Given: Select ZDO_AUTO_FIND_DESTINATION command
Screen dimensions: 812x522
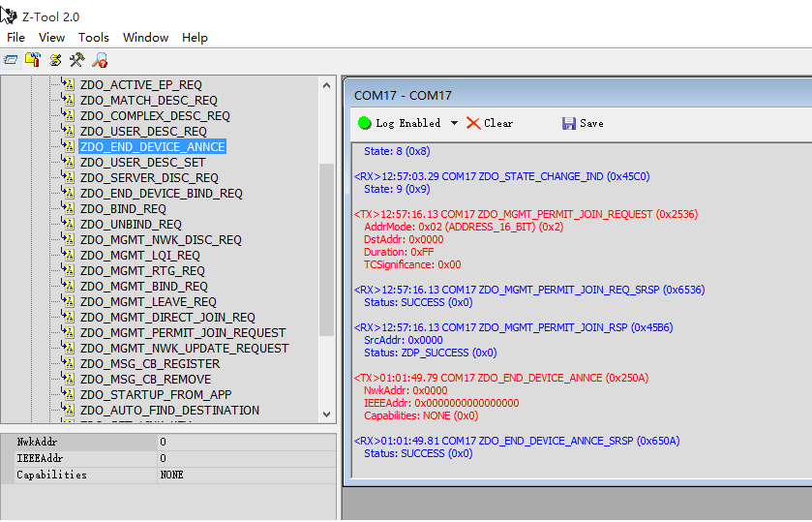Looking at the screenshot, I should click(169, 411).
